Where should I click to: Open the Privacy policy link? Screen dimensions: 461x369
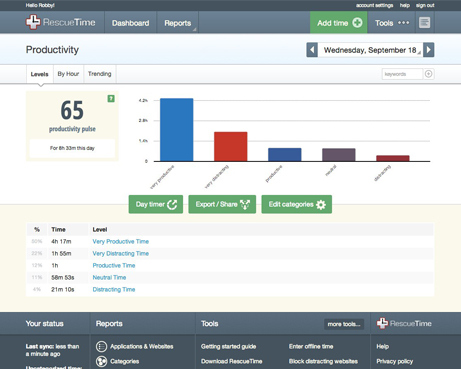(x=395, y=361)
